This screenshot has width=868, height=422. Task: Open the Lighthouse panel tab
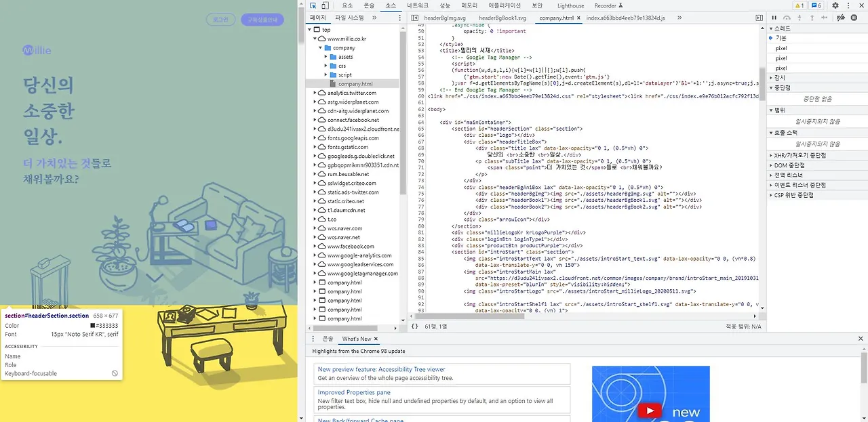pos(570,5)
